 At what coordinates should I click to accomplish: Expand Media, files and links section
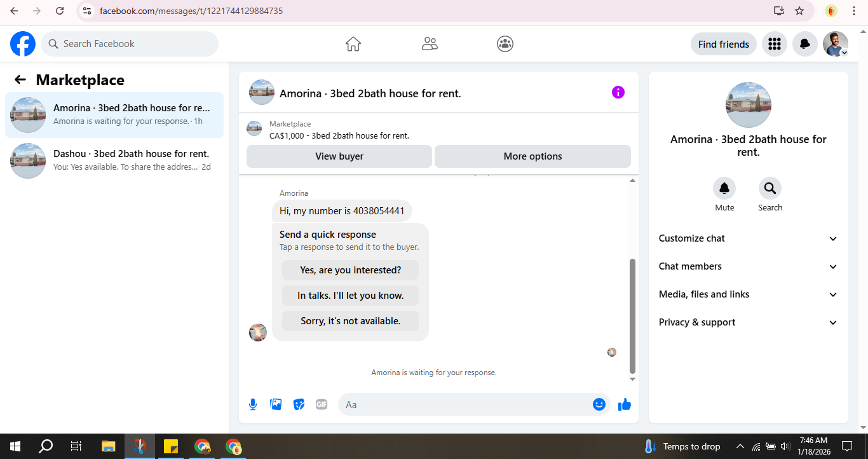point(749,294)
